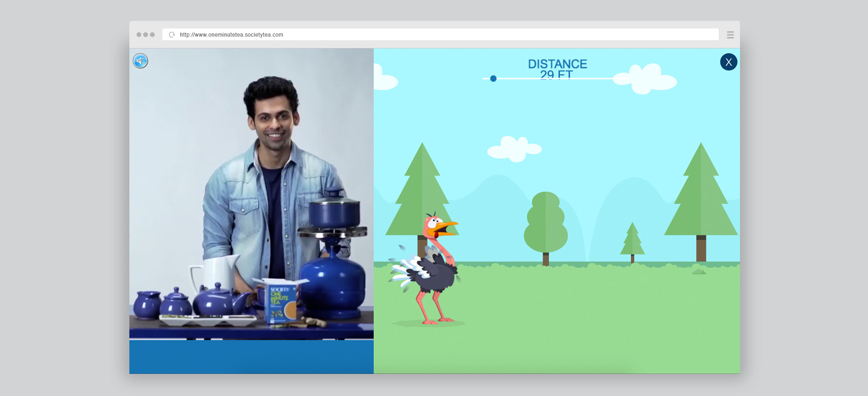This screenshot has height=396, width=868.
Task: Close the game with the X button
Action: pos(728,62)
